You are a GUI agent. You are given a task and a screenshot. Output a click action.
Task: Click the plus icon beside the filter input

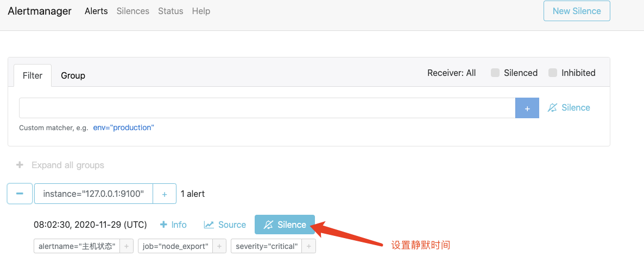point(527,108)
